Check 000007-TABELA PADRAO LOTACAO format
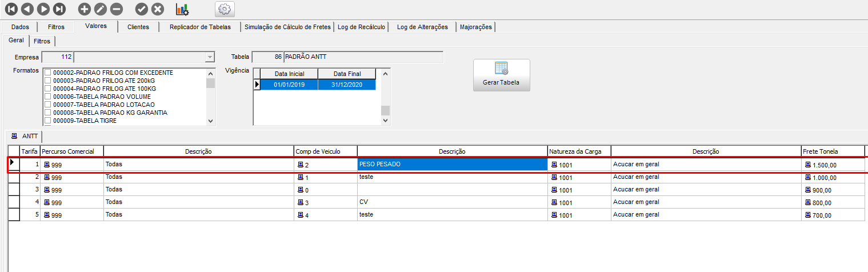Screen dimensions: 868x272 coord(47,105)
